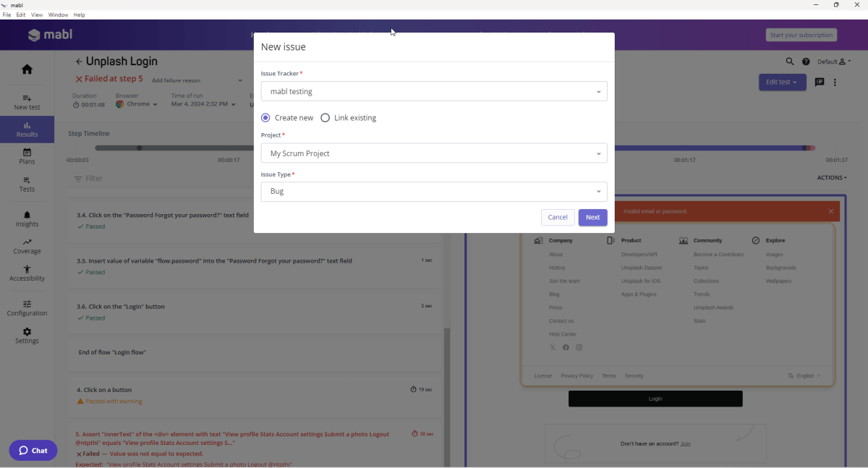Open the View menu
This screenshot has height=468, width=868.
(x=37, y=14)
